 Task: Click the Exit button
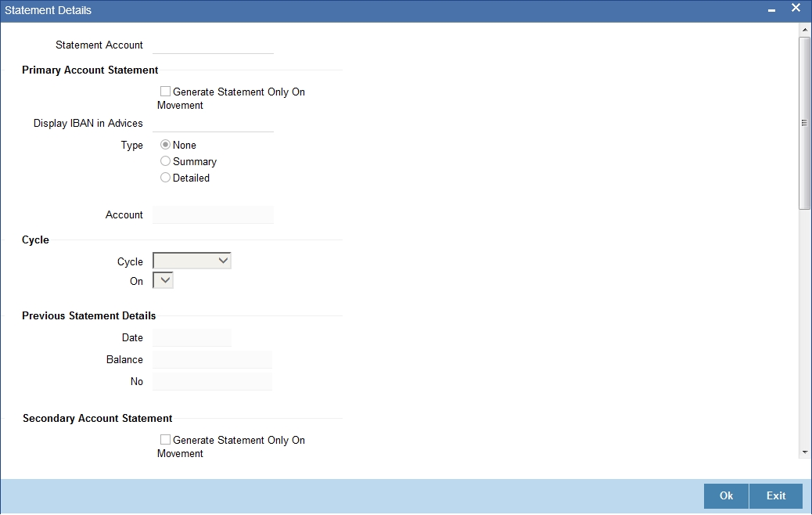pyautogui.click(x=776, y=496)
